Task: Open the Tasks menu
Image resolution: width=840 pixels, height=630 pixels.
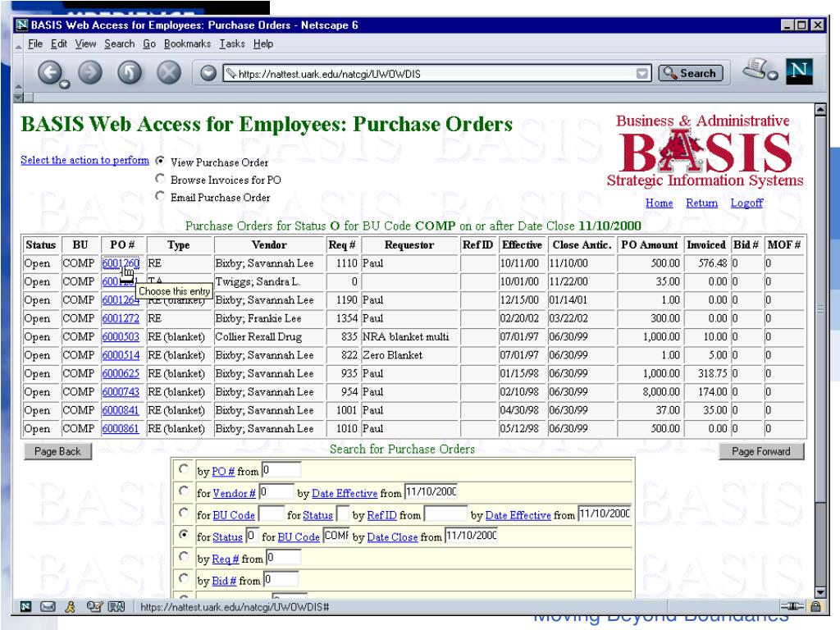Action: [x=232, y=44]
